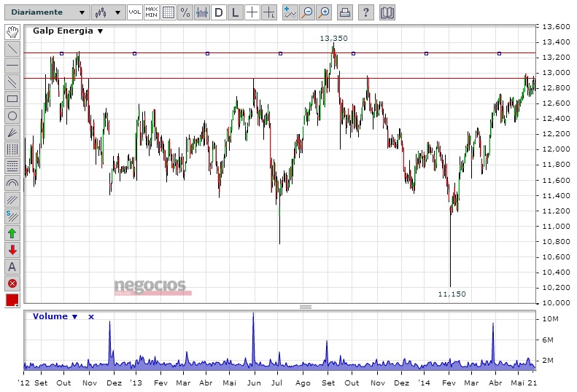This screenshot has height=392, width=577.
Task: Select the diagonal trend line tool
Action: click(12, 49)
